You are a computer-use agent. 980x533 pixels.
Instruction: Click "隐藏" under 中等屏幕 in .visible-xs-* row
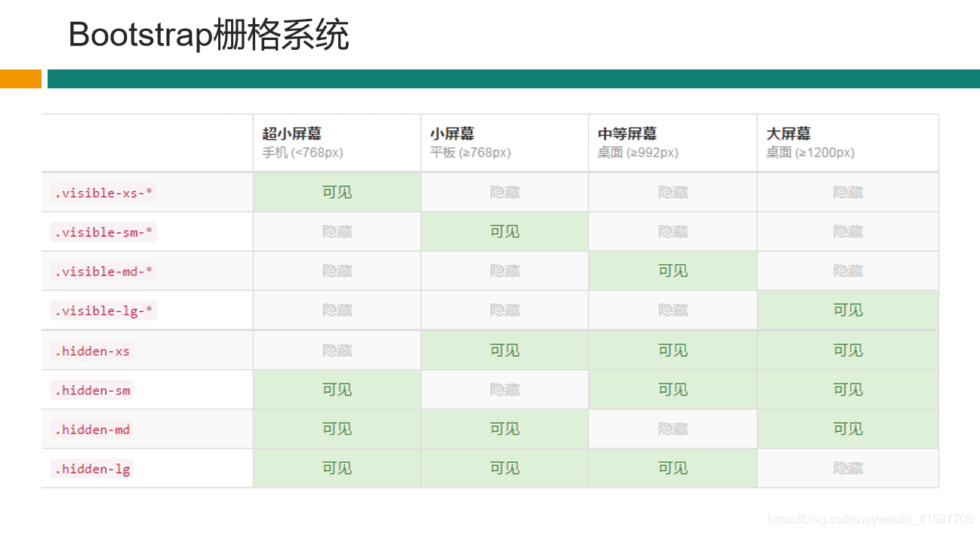[x=673, y=193]
